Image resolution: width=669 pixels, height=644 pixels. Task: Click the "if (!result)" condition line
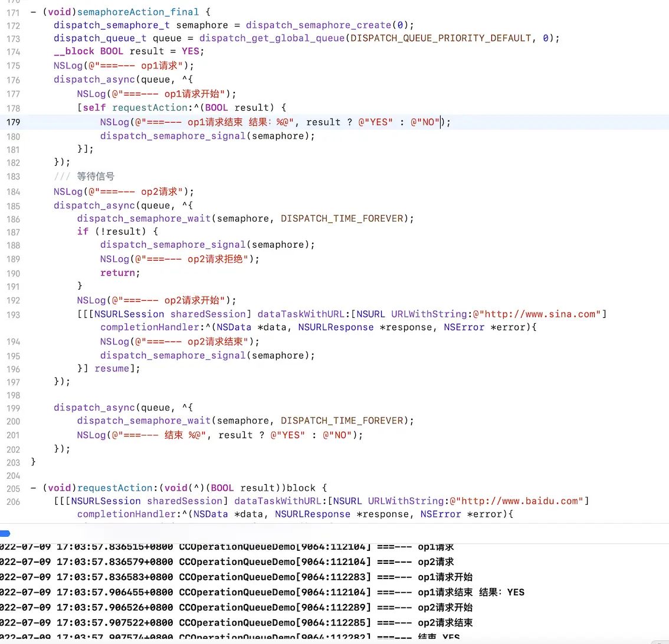(117, 231)
